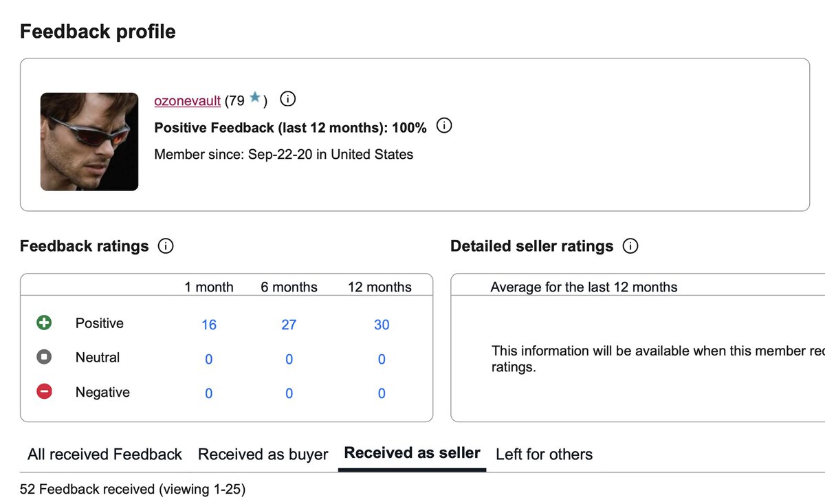
Task: View the 16 positive ratings for 1 month
Action: (x=209, y=325)
